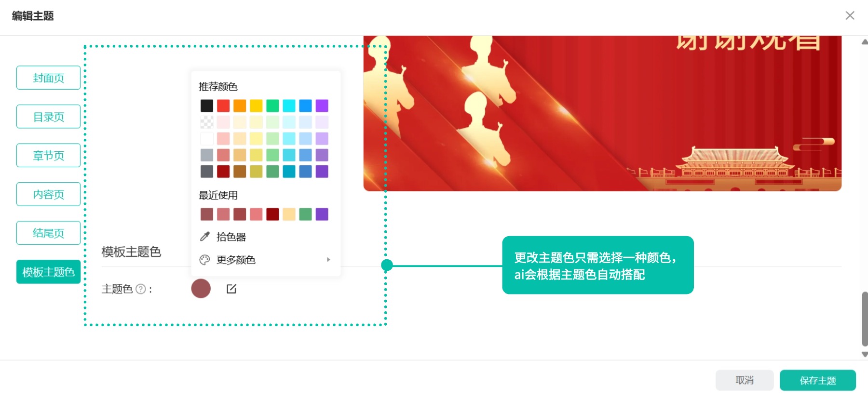The width and height of the screenshot is (868, 399).
Task: Pick the dark red recently used swatch
Action: [272, 214]
